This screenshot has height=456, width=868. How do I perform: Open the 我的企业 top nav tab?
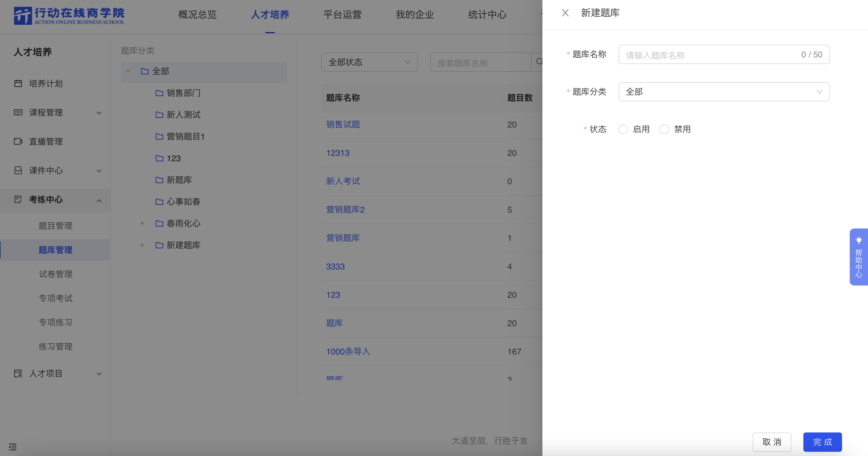415,14
